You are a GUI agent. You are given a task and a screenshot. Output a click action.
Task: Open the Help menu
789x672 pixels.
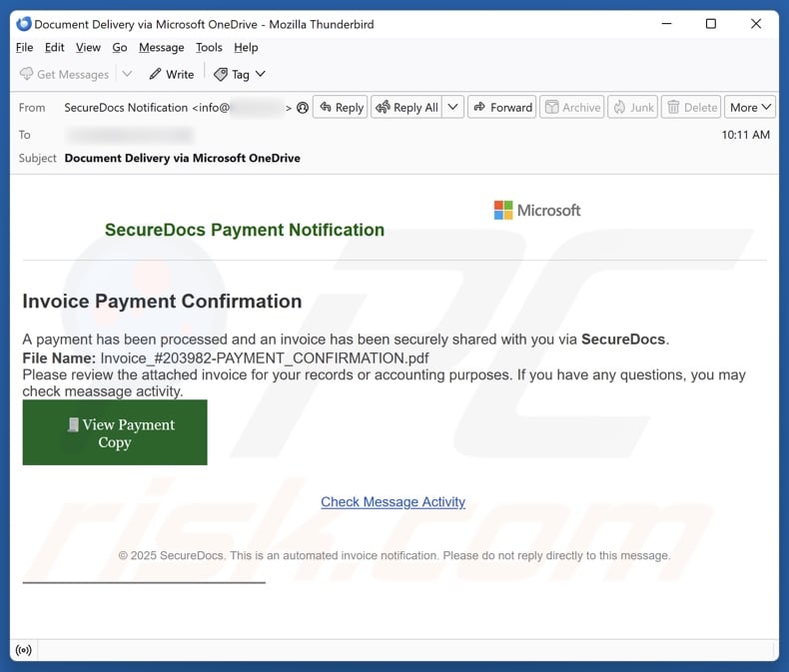pyautogui.click(x=246, y=47)
